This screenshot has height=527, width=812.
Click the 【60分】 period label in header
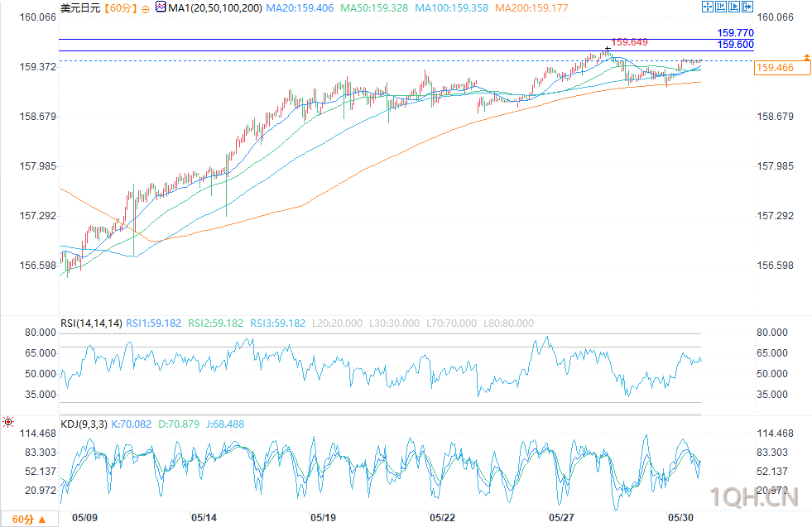pos(120,8)
